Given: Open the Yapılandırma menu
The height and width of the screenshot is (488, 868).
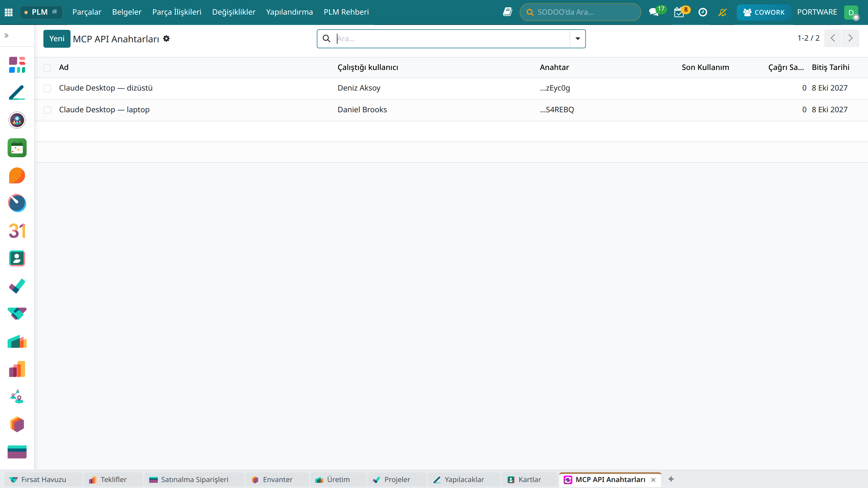Looking at the screenshot, I should (289, 12).
